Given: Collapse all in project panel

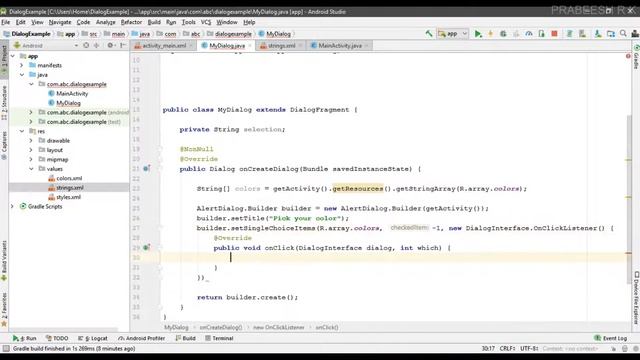Looking at the screenshot, I should [97, 45].
